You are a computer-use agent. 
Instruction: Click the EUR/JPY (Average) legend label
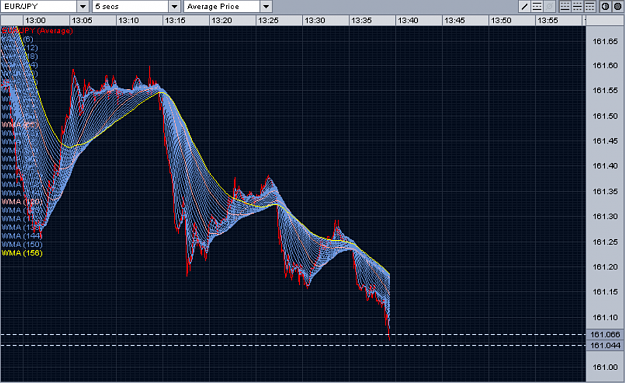[x=37, y=31]
